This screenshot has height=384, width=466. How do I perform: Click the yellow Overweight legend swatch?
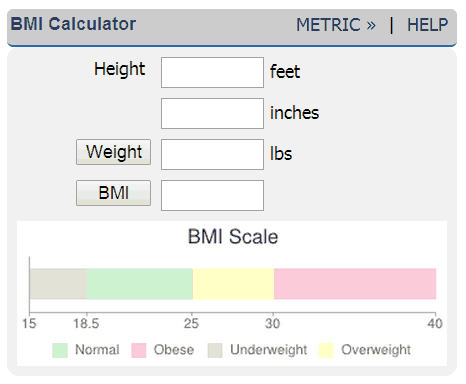[x=326, y=350]
